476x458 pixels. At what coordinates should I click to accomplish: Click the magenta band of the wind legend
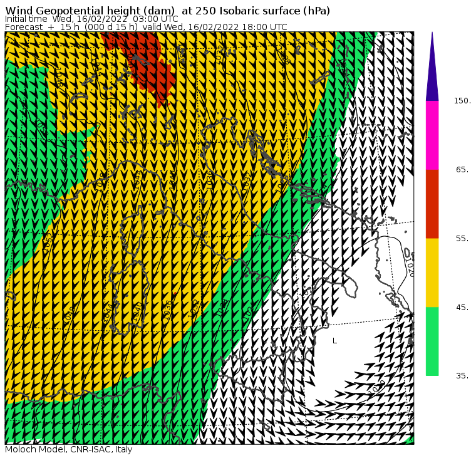click(432, 135)
